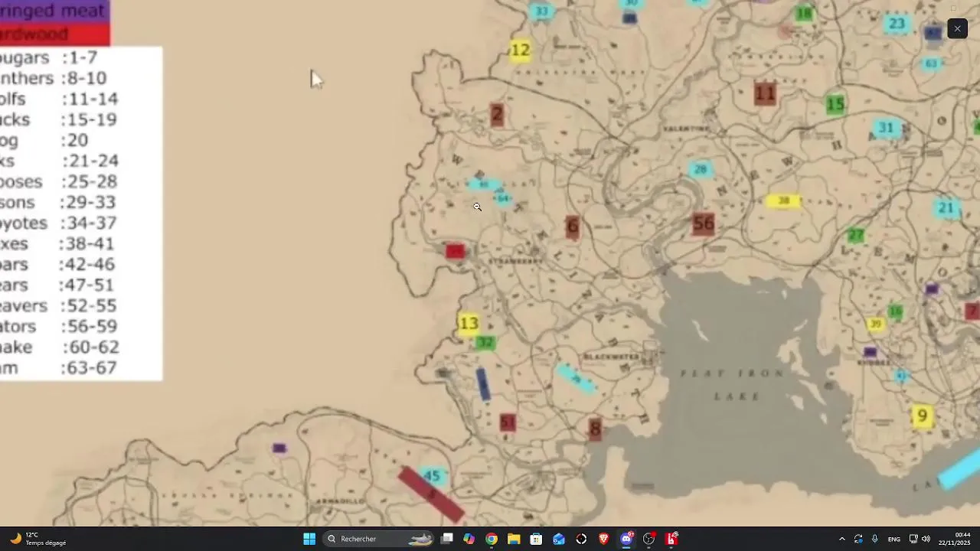The image size is (980, 551).
Task: Select the brown marker numbered 51
Action: pyautogui.click(x=507, y=422)
